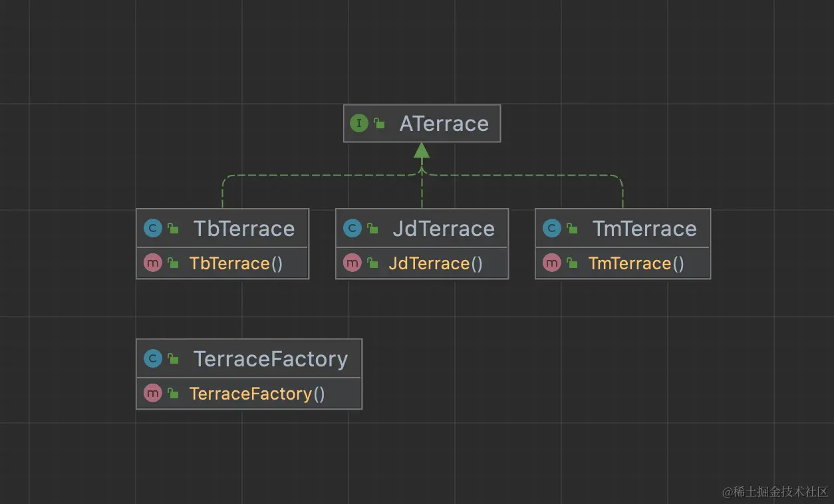Click the visibility lock icon in TbTerrace header
The height and width of the screenshot is (504, 834).
point(173,229)
